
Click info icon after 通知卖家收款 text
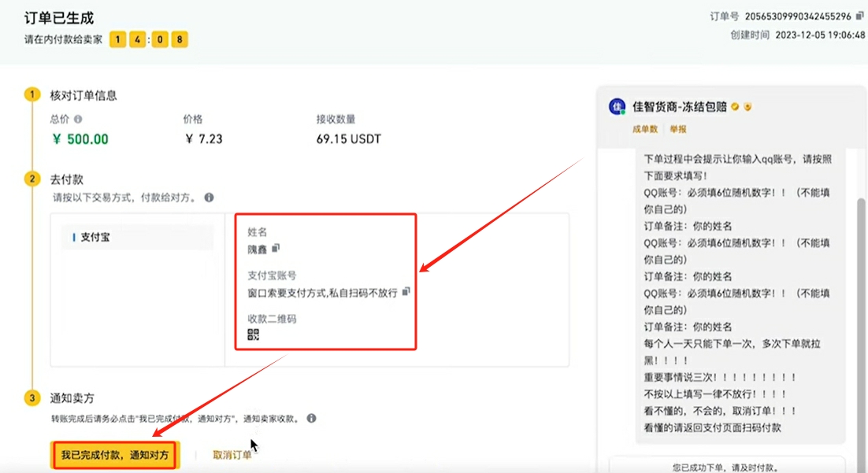coord(312,419)
